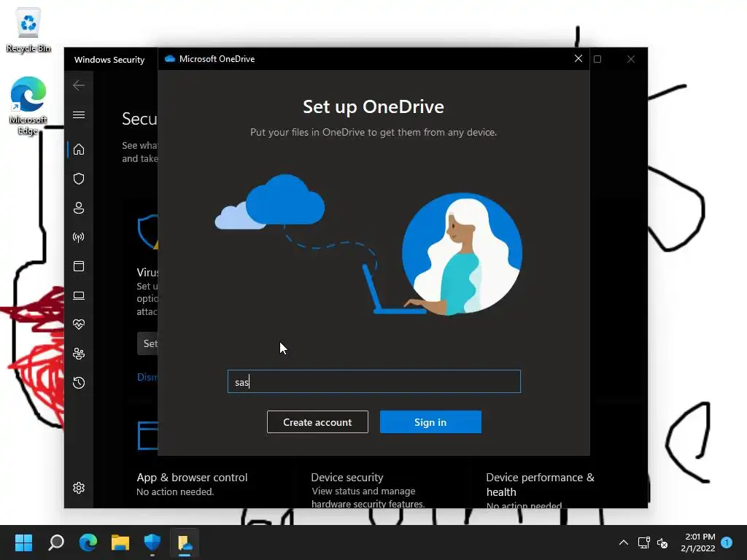Screen dimensions: 747x560
Task: Click the Sign in button
Action: point(430,422)
